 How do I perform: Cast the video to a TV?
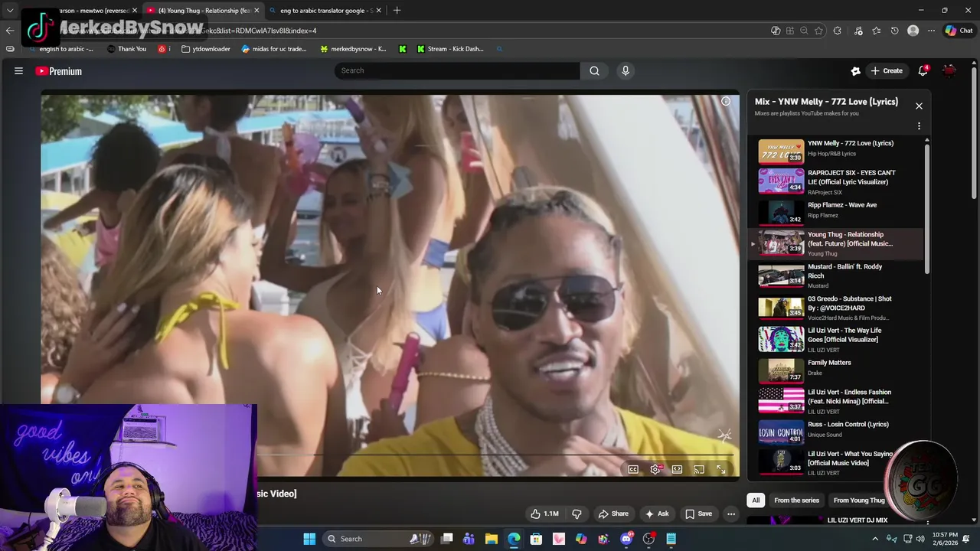699,469
